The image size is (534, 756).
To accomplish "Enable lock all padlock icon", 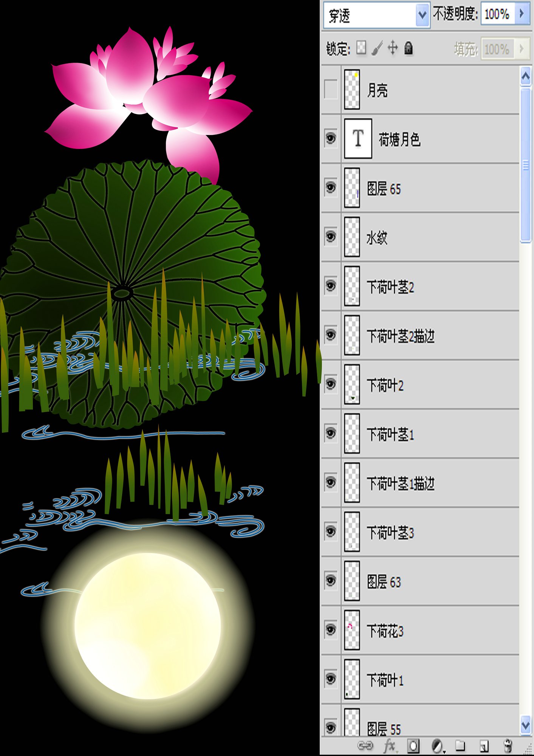I will click(x=408, y=48).
